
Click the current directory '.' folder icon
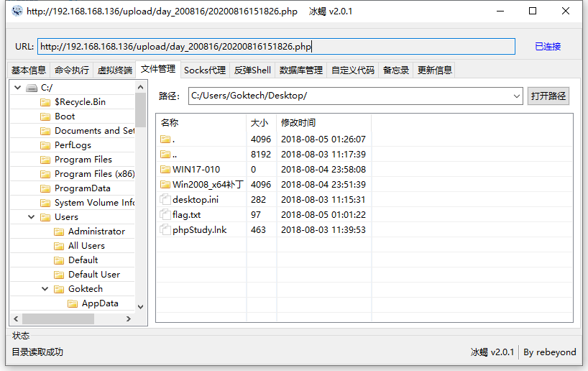pyautogui.click(x=165, y=139)
